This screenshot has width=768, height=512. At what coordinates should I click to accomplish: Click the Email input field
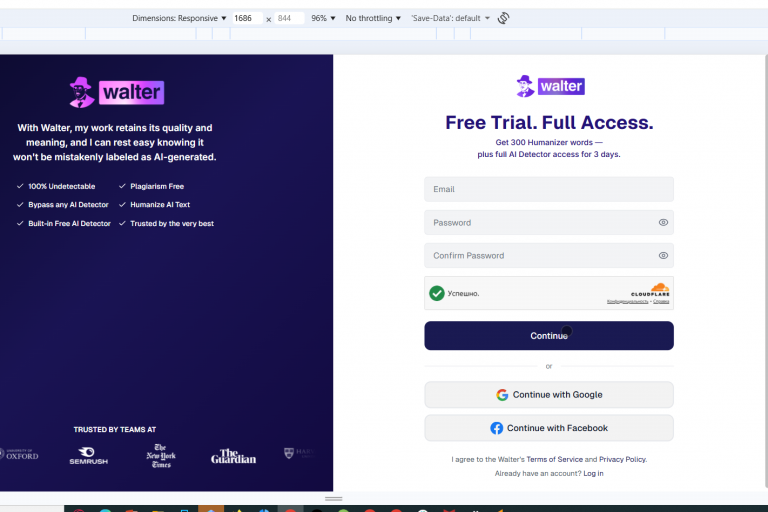click(x=549, y=189)
